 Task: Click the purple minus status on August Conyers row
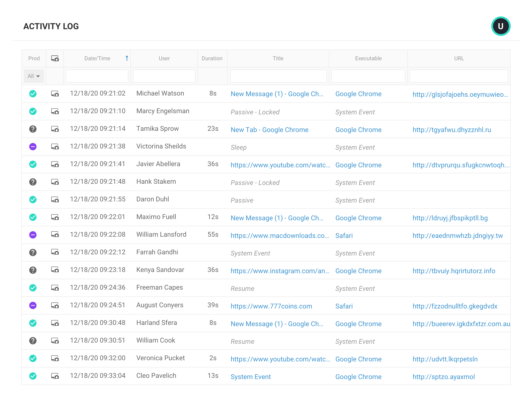click(x=33, y=305)
